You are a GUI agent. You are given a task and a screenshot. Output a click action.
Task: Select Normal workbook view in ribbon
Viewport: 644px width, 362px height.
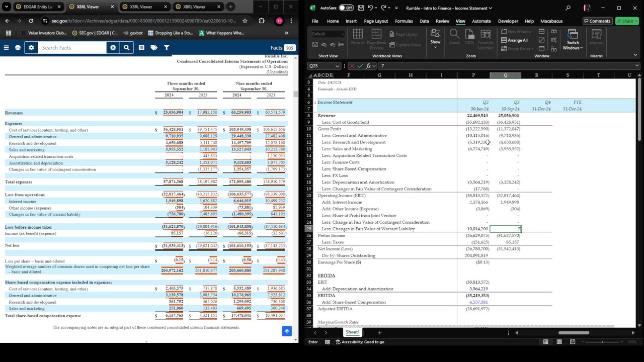pos(358,37)
